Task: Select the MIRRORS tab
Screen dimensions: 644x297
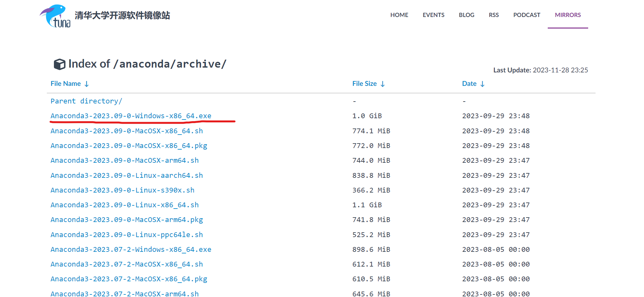Action: pyautogui.click(x=568, y=15)
